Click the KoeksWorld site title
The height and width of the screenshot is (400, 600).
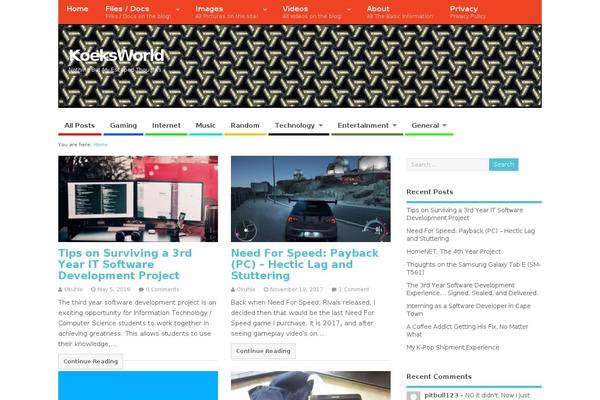[116, 56]
